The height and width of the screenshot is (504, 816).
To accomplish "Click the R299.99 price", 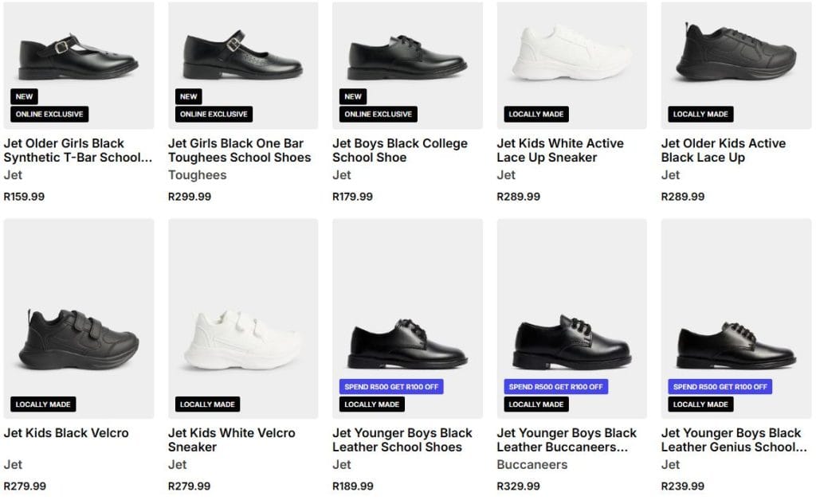I will point(190,197).
